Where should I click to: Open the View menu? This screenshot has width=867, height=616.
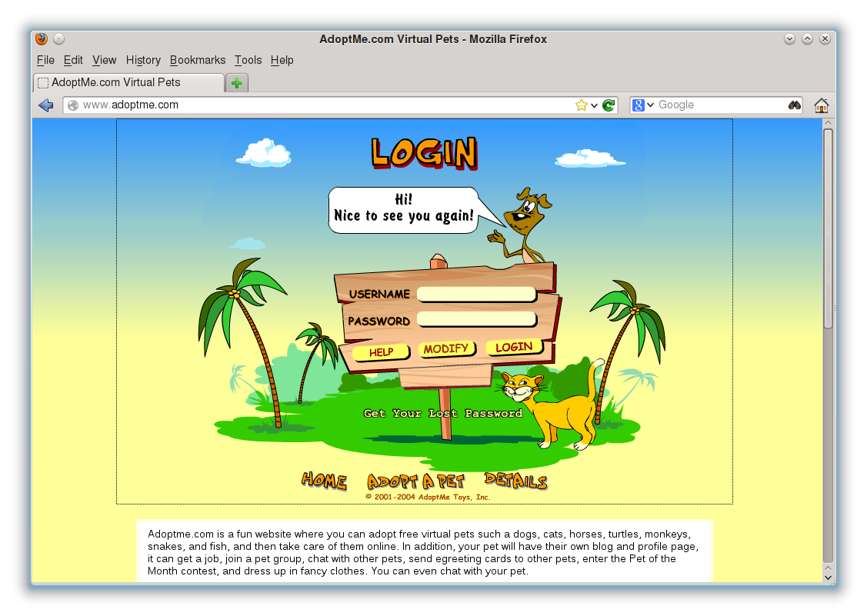[x=104, y=60]
